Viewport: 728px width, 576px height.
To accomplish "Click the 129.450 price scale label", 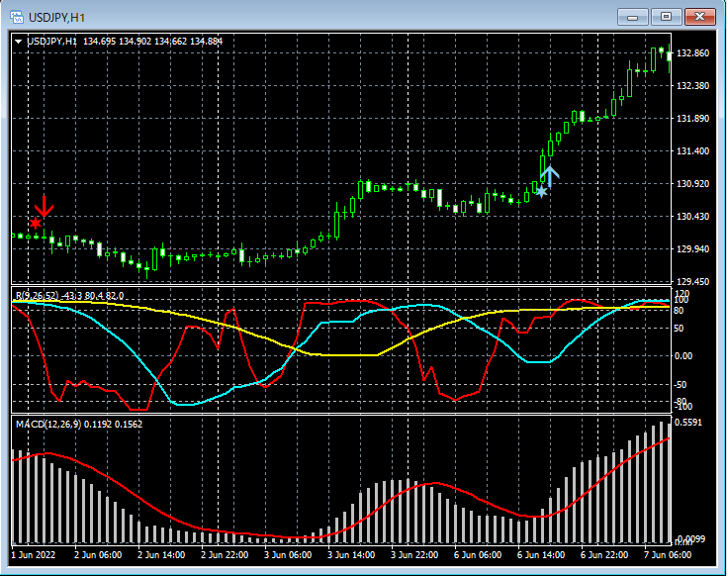I will tap(692, 281).
